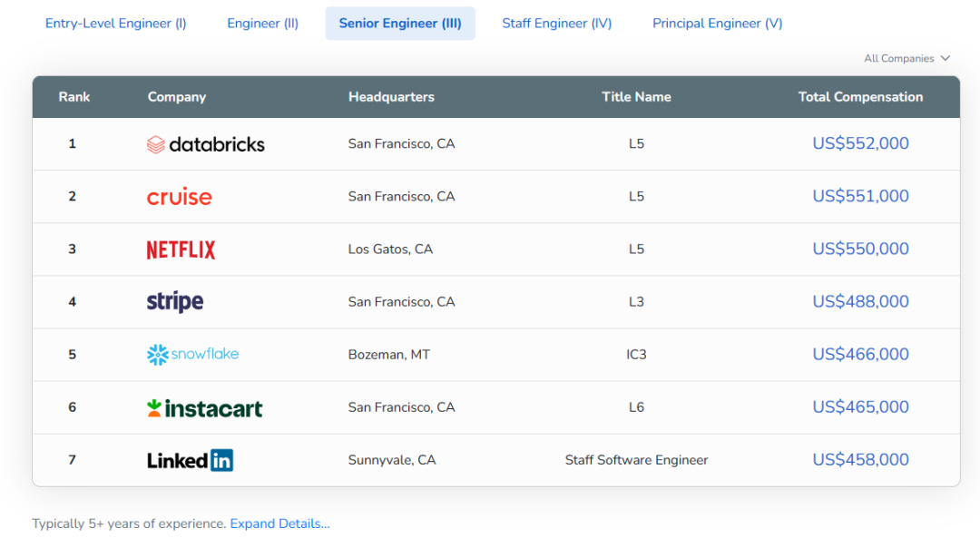Open the Principal Engineer (V) tab
This screenshot has height=538, width=980.
(717, 24)
